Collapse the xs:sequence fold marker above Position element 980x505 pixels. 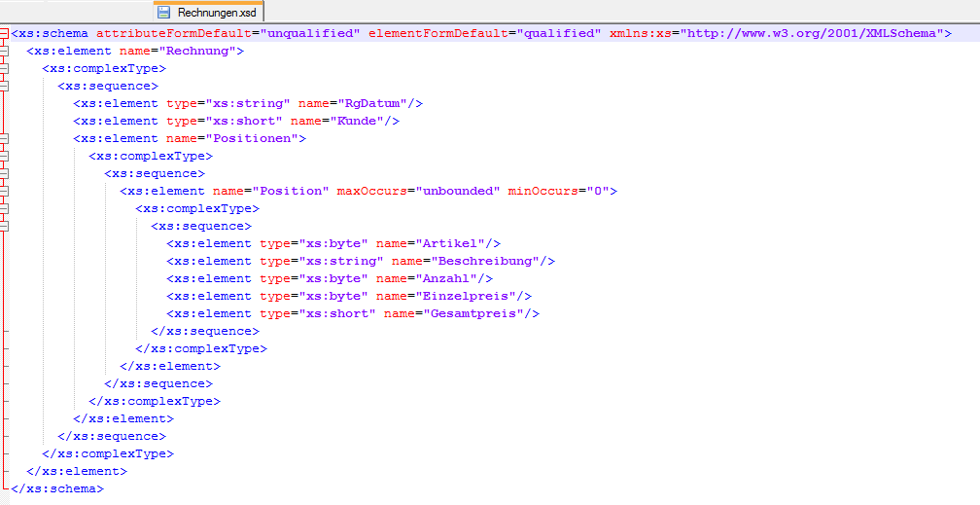point(4,173)
